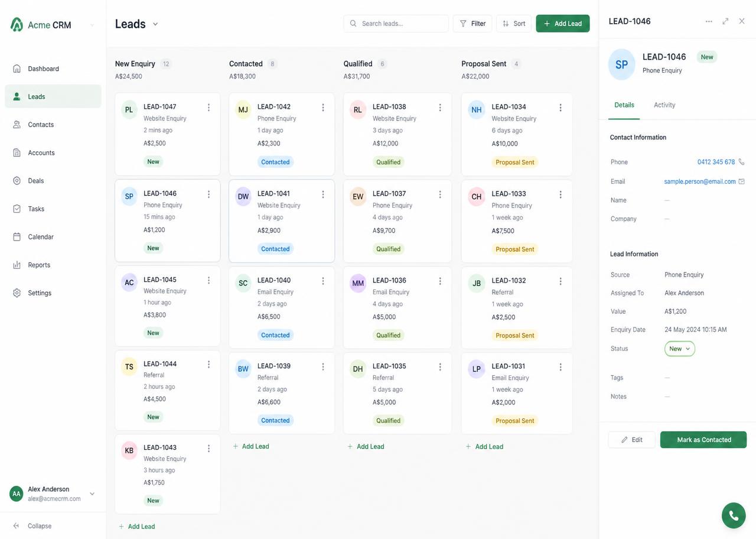This screenshot has height=539, width=756.
Task: Expand the Alex Anderson account menu
Action: point(92,494)
